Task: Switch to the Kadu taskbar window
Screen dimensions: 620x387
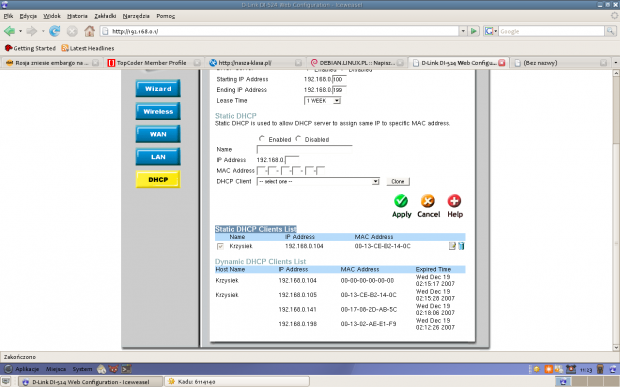Action: click(x=237, y=382)
